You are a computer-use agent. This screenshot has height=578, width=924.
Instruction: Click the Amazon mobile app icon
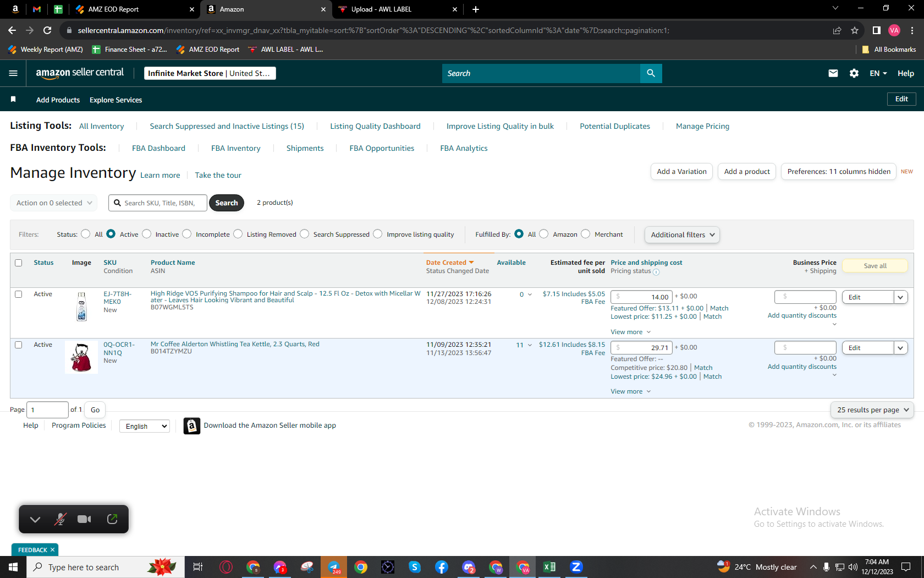point(191,426)
